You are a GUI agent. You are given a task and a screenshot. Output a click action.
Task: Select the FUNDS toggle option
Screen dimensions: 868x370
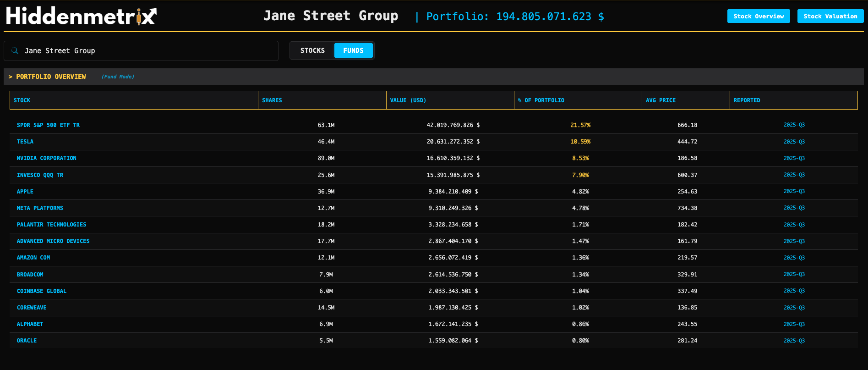(353, 50)
